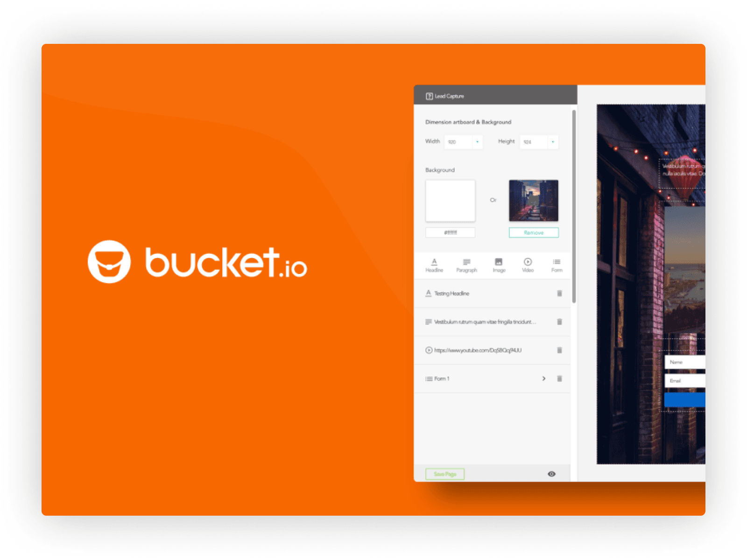This screenshot has width=747, height=560.
Task: Add a Video element
Action: [x=528, y=265]
